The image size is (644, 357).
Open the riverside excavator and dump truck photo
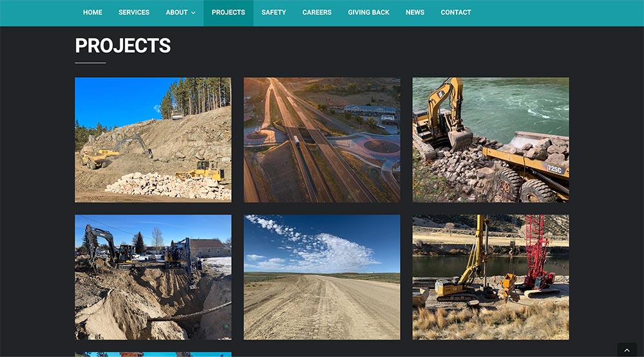click(490, 140)
